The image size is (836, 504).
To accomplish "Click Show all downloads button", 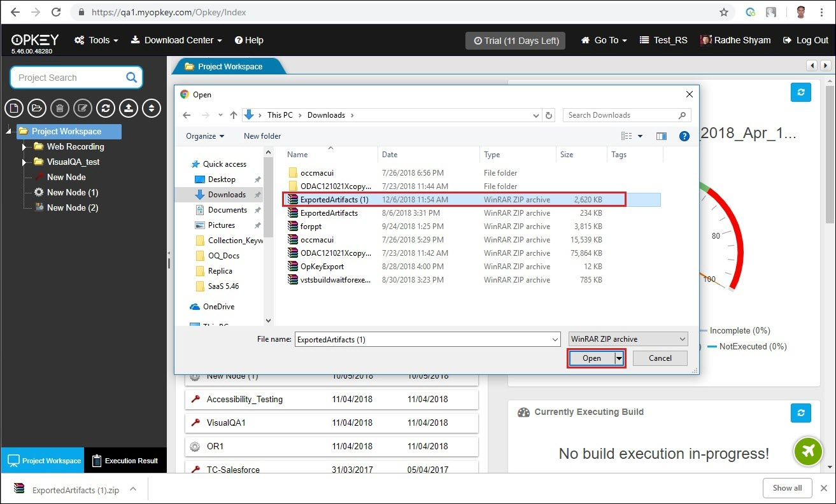I will pyautogui.click(x=788, y=488).
